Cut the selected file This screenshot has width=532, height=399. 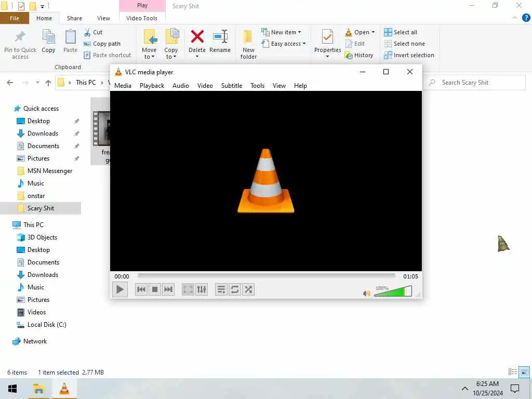pyautogui.click(x=94, y=32)
